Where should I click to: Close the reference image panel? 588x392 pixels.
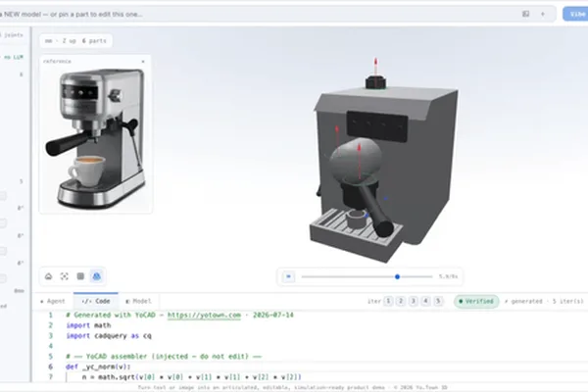[143, 61]
